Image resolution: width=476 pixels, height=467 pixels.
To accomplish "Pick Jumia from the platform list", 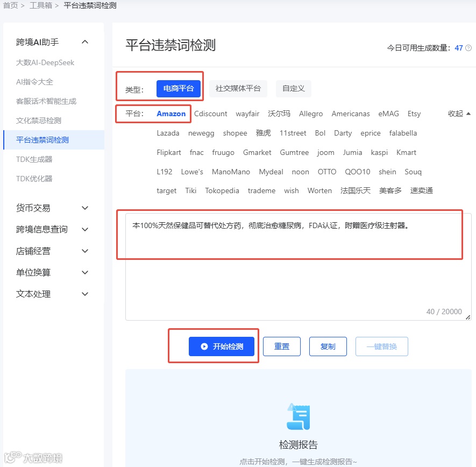I will point(352,152).
